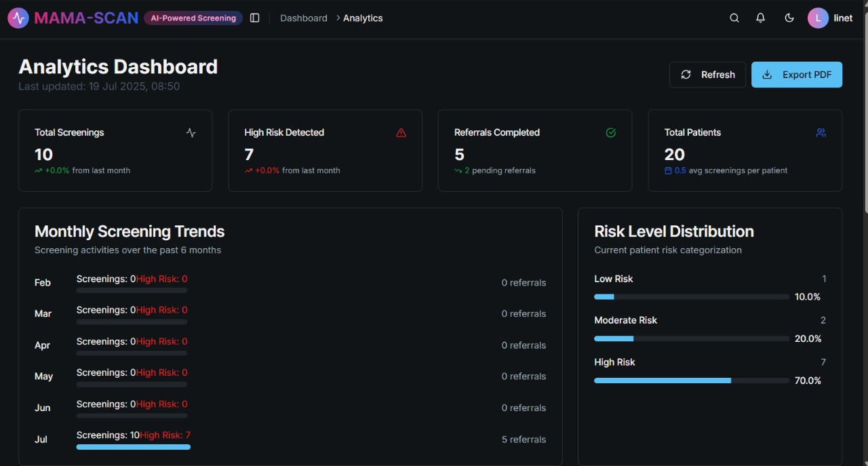The width and height of the screenshot is (868, 466).
Task: Click the linet username
Action: [x=843, y=18]
